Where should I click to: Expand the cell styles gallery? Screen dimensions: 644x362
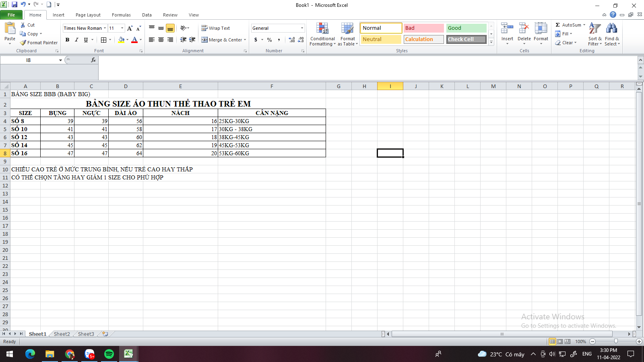point(491,42)
